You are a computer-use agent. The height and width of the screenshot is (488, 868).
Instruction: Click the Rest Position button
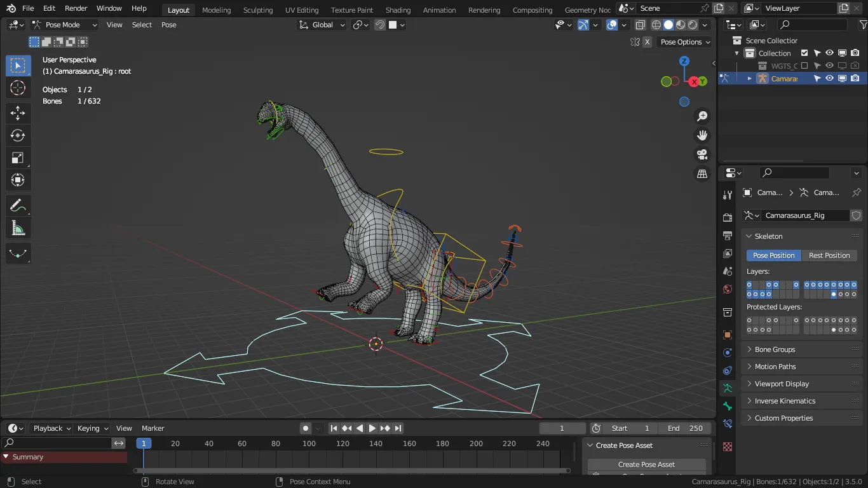pos(829,255)
